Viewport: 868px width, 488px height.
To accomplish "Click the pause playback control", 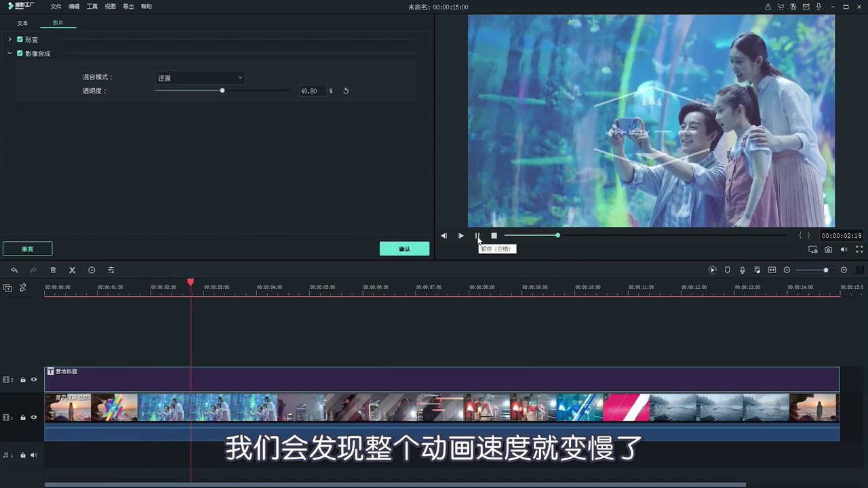I will point(477,235).
